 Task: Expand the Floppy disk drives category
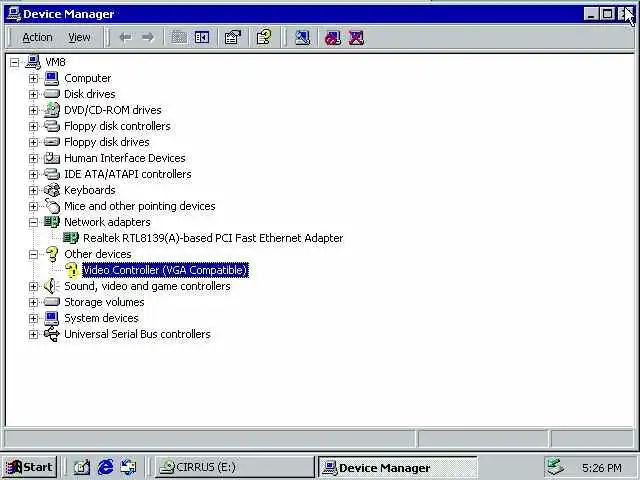tap(33, 142)
